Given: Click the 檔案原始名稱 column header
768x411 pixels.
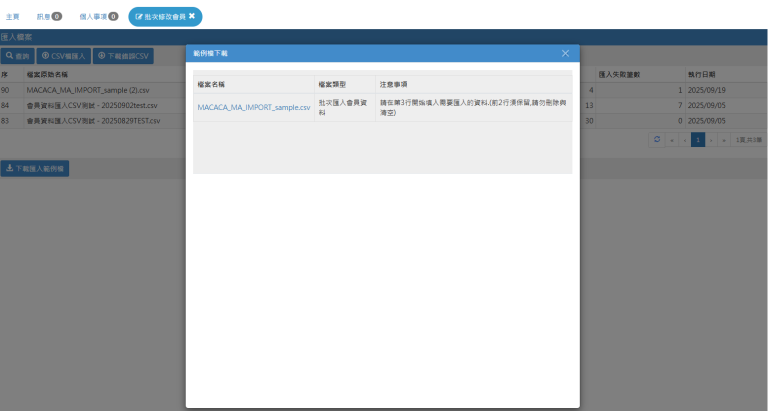Looking at the screenshot, I should (x=48, y=74).
